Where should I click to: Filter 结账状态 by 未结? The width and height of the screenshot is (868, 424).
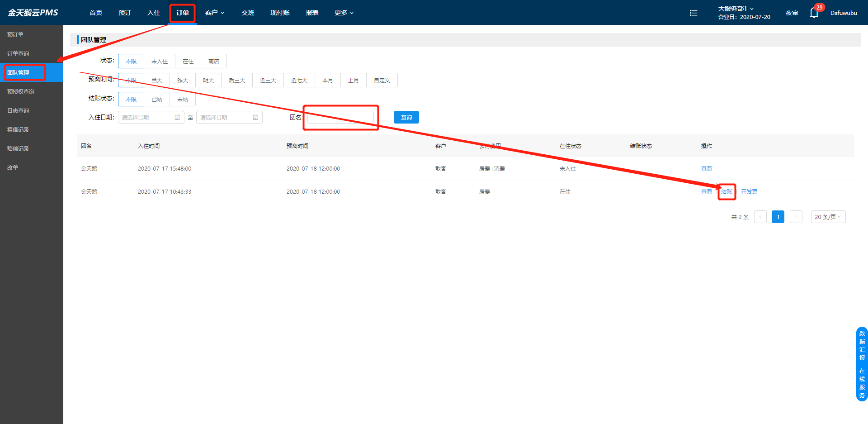point(183,100)
